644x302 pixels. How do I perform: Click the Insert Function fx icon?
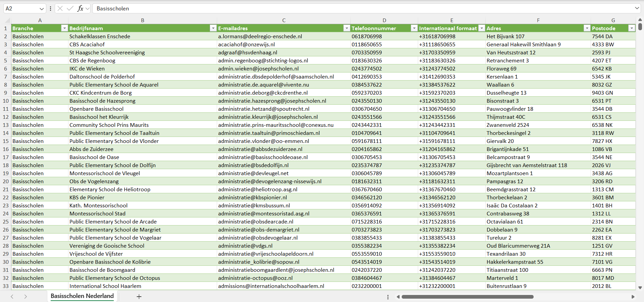pyautogui.click(x=80, y=8)
